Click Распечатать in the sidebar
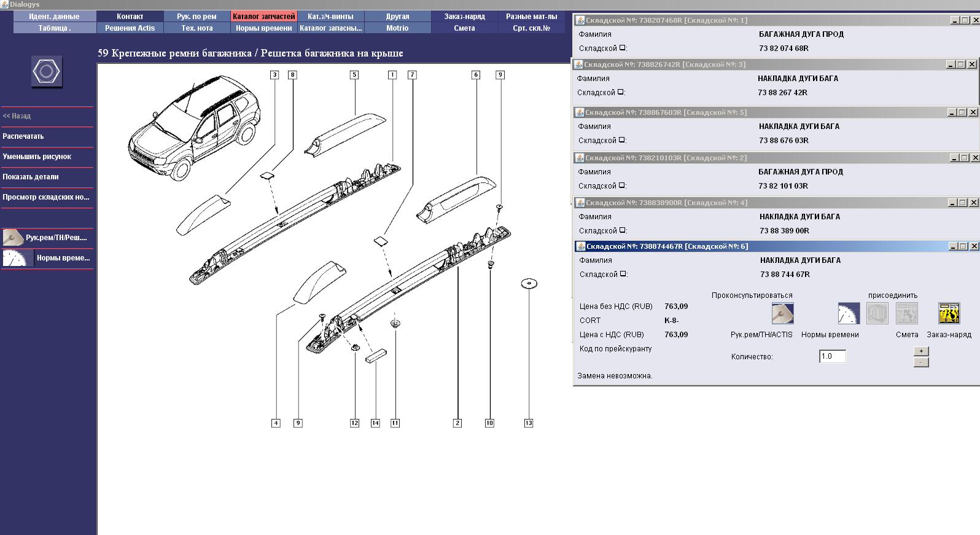 (x=23, y=136)
